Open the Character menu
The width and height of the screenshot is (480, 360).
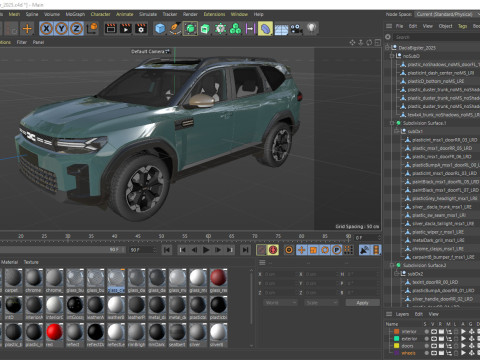[100, 14]
